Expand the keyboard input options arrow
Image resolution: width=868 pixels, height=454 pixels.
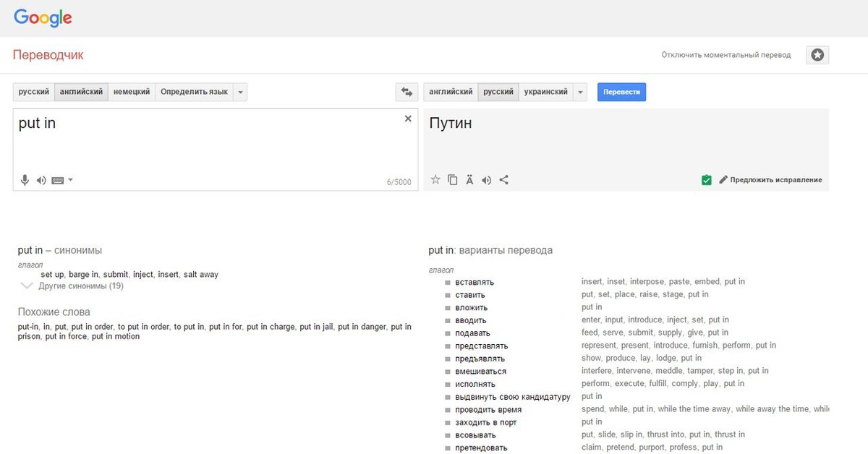(70, 180)
